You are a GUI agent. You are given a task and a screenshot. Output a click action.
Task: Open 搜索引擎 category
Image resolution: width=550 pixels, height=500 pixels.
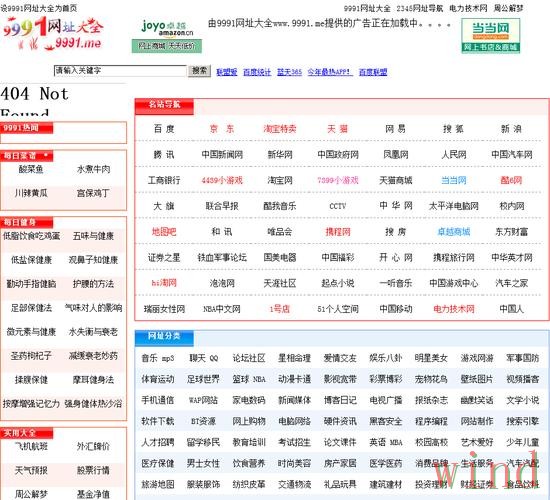coord(522,421)
